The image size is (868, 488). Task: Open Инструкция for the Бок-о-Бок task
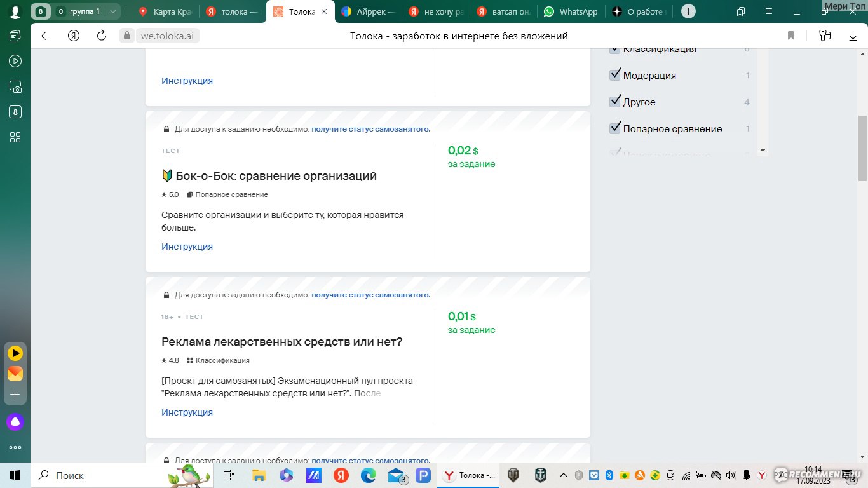click(x=187, y=247)
